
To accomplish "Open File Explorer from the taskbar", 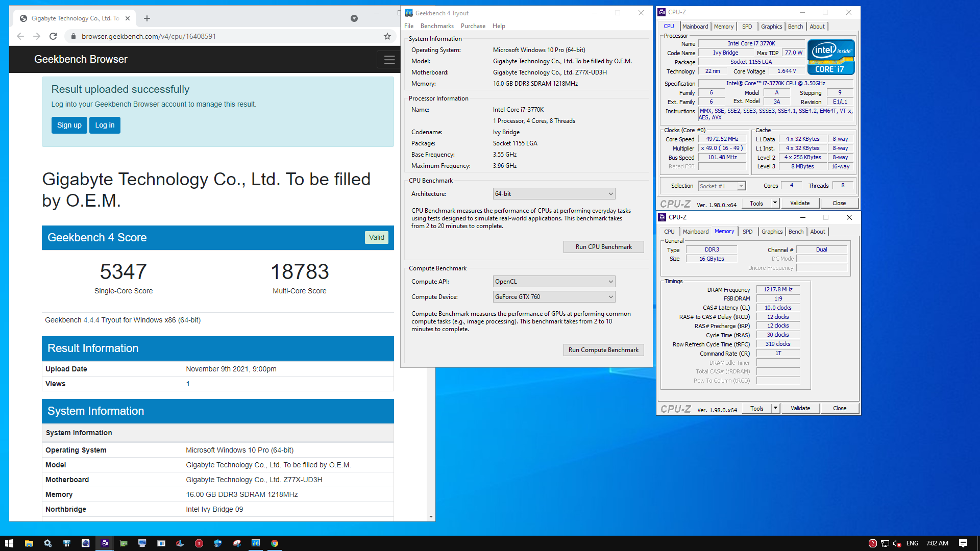I will (x=29, y=543).
